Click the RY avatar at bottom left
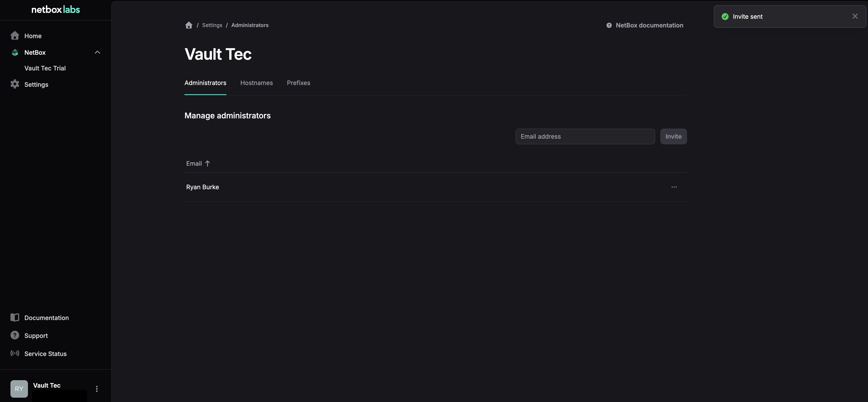The height and width of the screenshot is (402, 868). 19,388
